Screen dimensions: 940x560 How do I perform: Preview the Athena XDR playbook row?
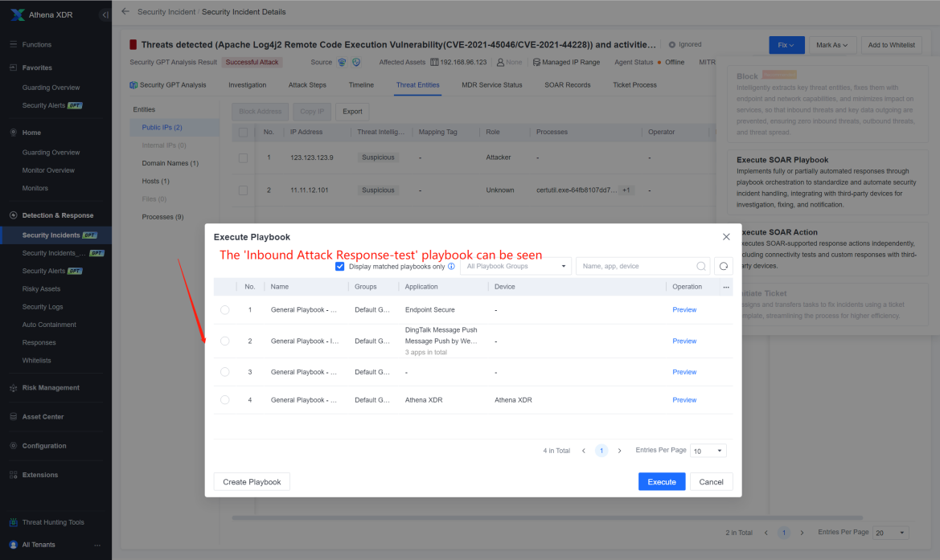[684, 400]
